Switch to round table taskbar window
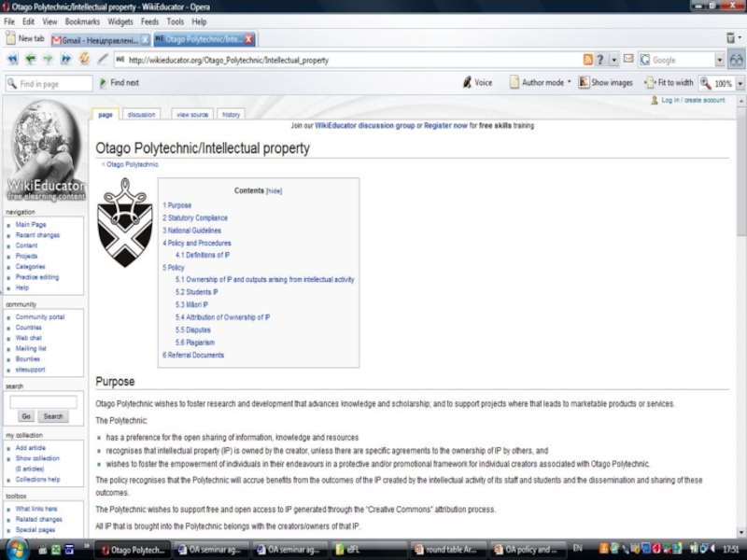 [x=448, y=549]
